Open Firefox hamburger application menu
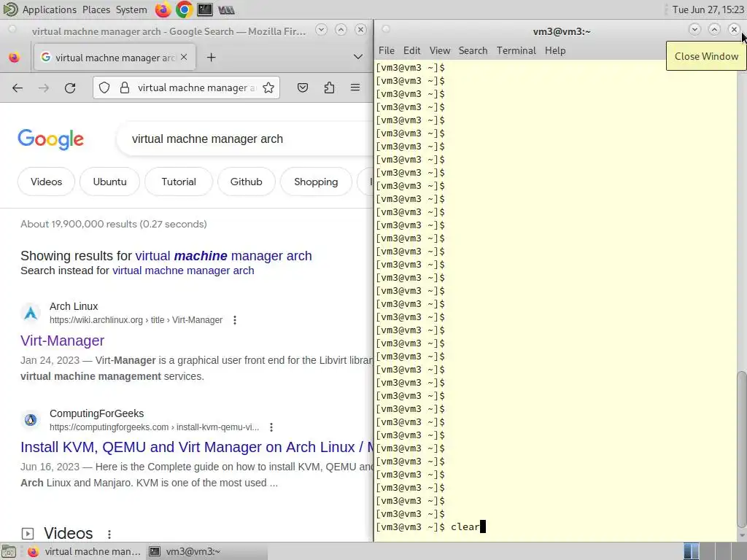Image resolution: width=747 pixels, height=560 pixels. click(x=355, y=87)
